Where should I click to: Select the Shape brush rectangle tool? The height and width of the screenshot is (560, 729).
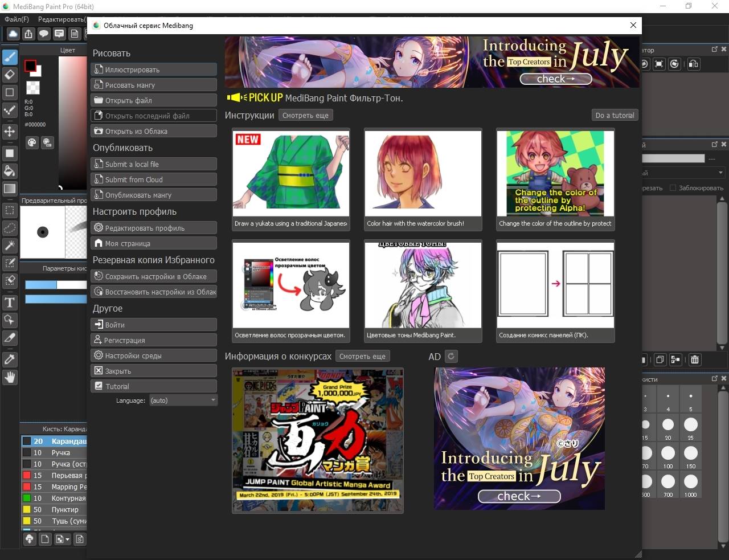[10, 92]
